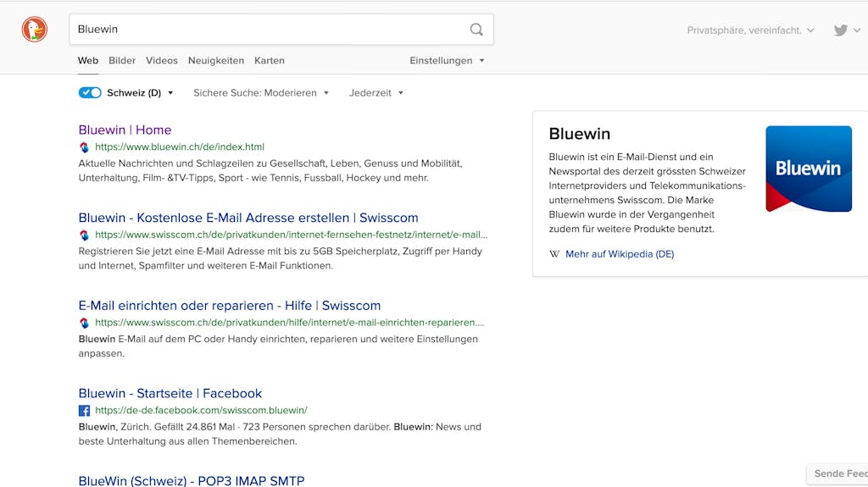868x487 pixels.
Task: Click the Sende Feedback button
Action: tap(837, 473)
